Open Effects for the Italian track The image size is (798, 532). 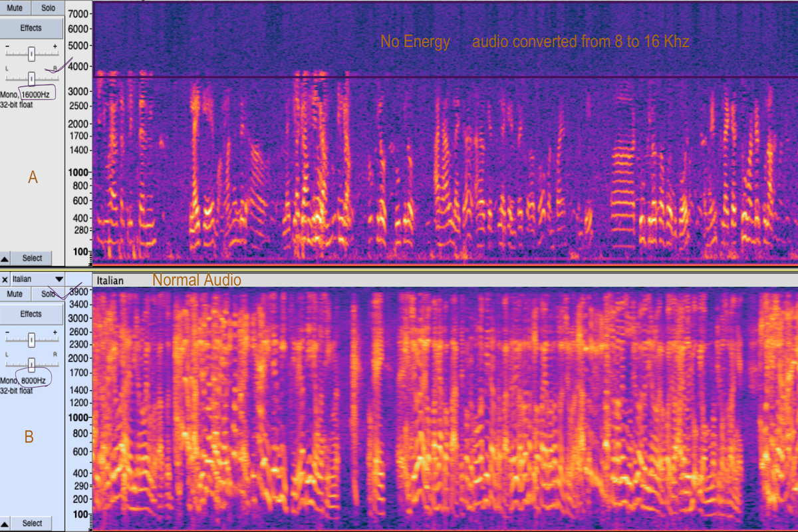[x=31, y=314]
